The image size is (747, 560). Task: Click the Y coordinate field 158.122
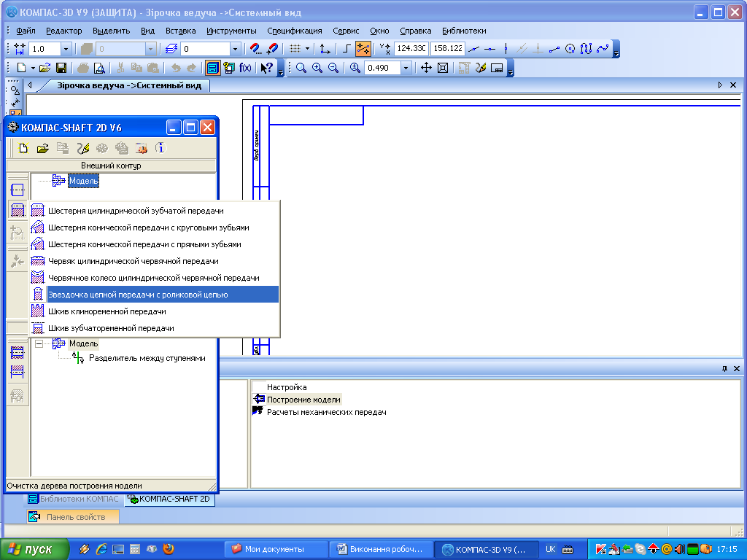tap(447, 49)
